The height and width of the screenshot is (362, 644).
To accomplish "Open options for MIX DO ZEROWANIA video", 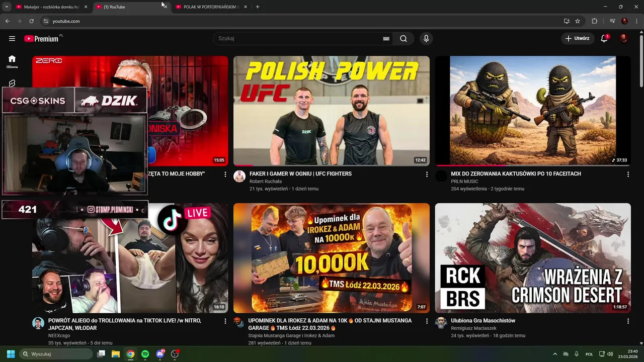I will point(628,174).
